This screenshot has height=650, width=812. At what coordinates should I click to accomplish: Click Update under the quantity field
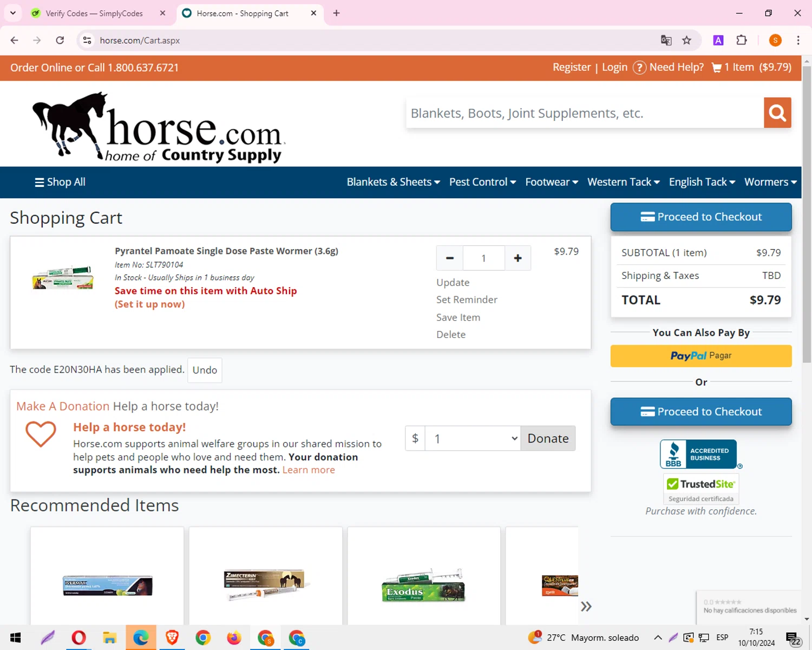click(x=453, y=283)
